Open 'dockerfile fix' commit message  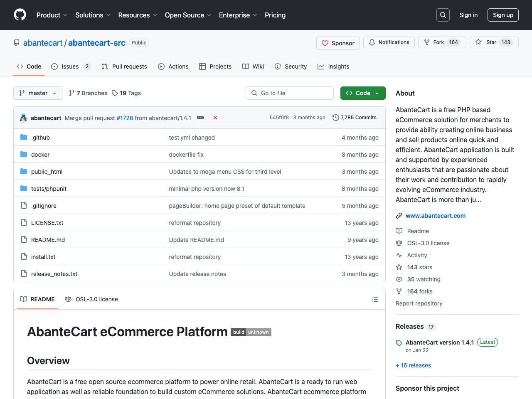pyautogui.click(x=186, y=155)
